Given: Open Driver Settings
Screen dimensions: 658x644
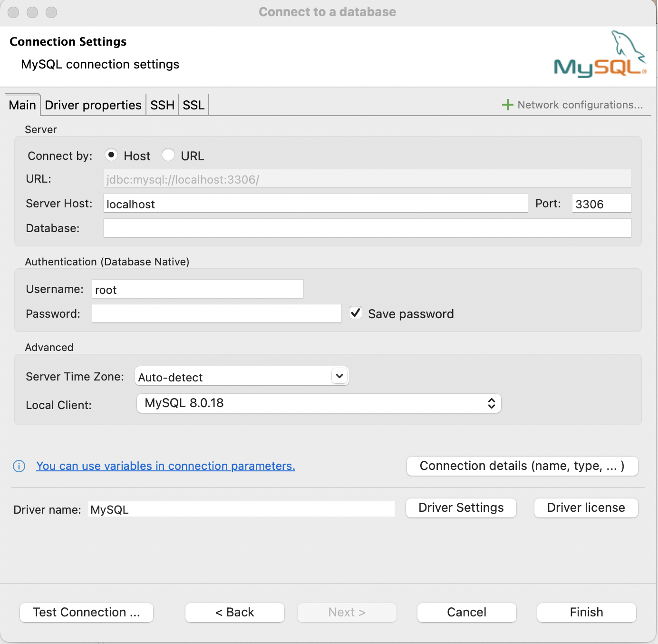Looking at the screenshot, I should tap(461, 508).
